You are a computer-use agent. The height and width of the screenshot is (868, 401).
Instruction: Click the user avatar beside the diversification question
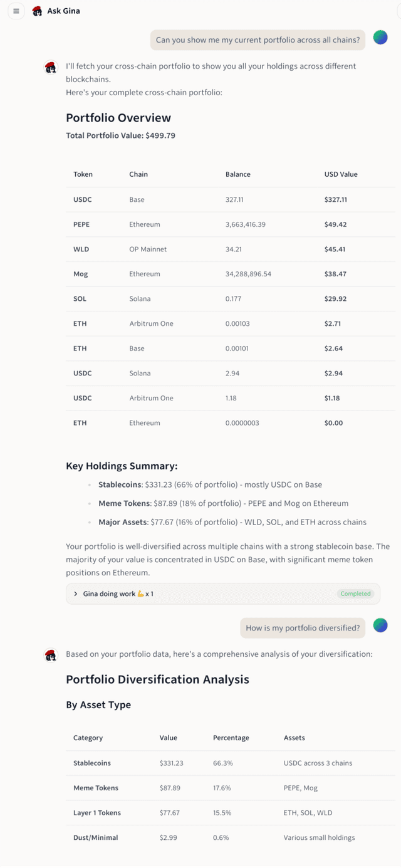(x=380, y=625)
